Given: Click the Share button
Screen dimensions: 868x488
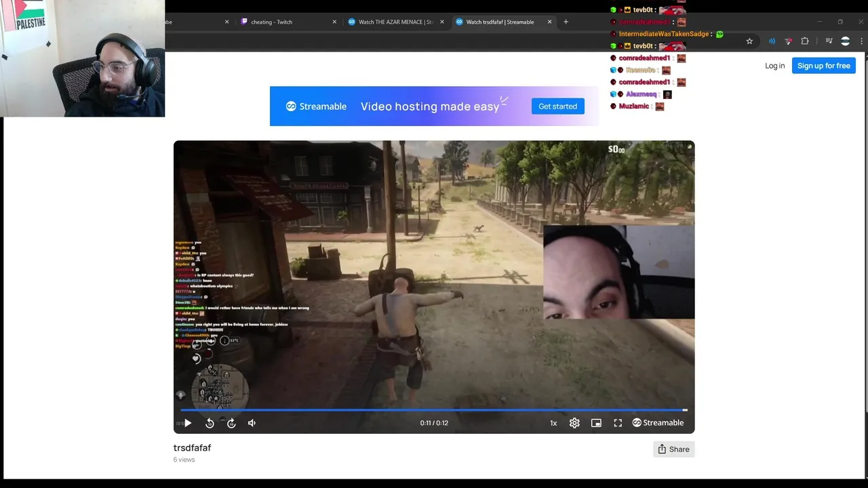Looking at the screenshot, I should coord(673,449).
